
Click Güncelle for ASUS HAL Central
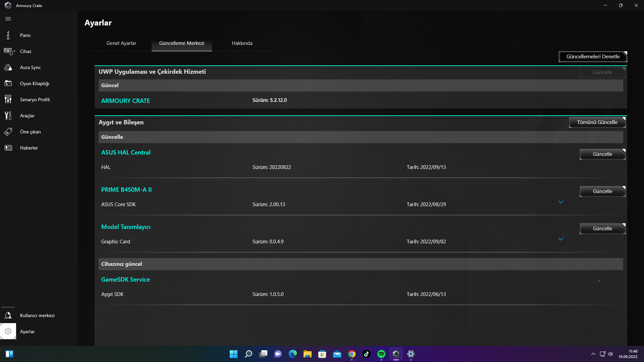pyautogui.click(x=602, y=154)
